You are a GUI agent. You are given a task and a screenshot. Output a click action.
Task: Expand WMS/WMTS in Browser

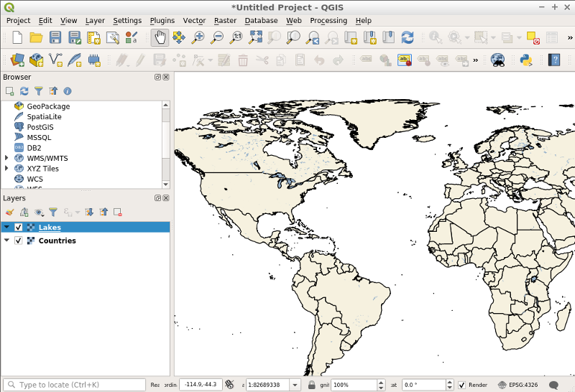[6, 158]
